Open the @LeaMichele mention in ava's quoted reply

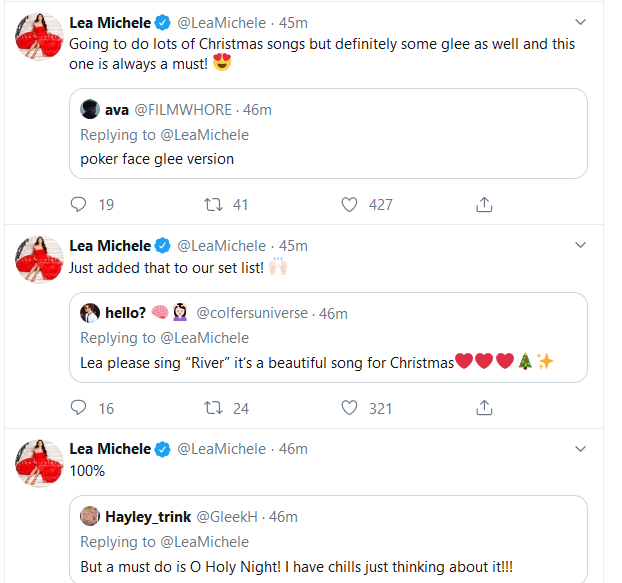coord(205,134)
